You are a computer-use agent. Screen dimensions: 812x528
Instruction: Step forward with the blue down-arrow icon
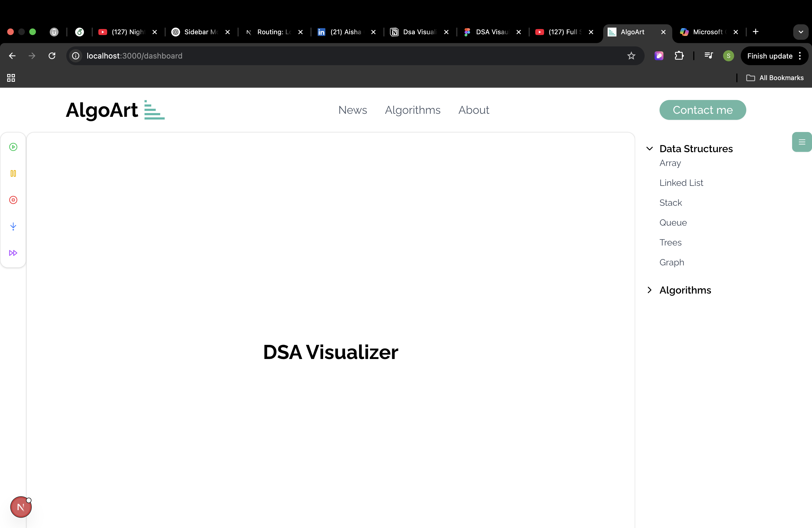13,226
